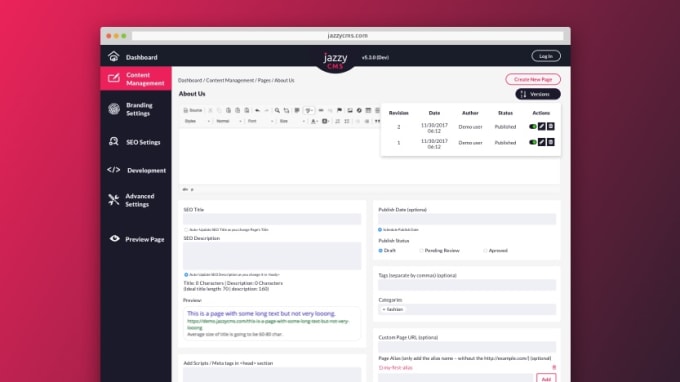680x382 pixels.
Task: Open Development section in sidebar
Action: pyautogui.click(x=136, y=170)
